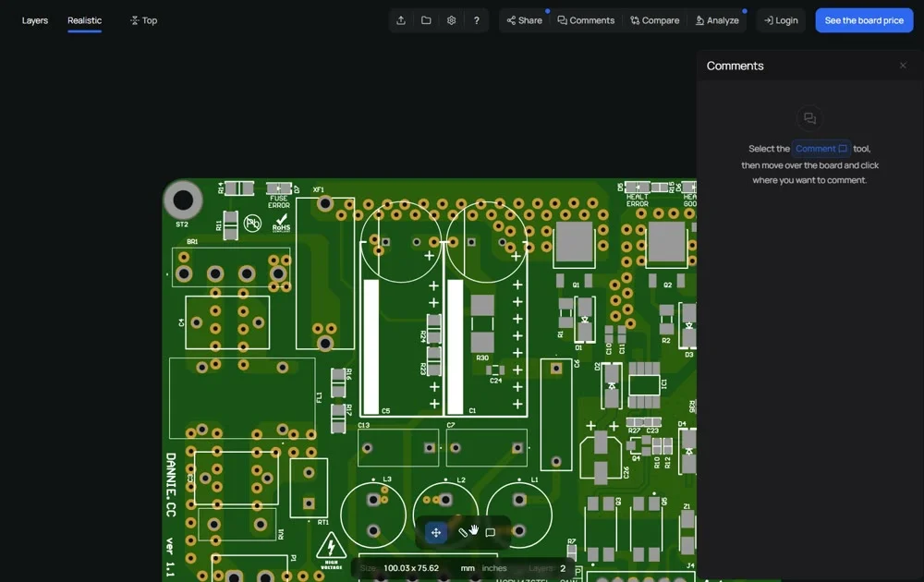The image size is (924, 582).
Task: Open the folder icon in top toolbar
Action: click(426, 20)
